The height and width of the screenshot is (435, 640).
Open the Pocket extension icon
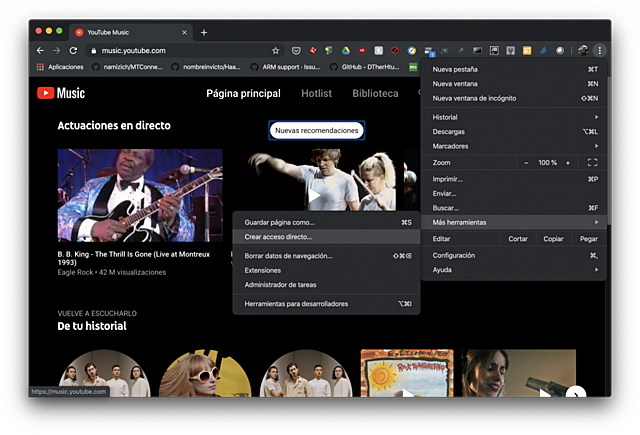296,51
